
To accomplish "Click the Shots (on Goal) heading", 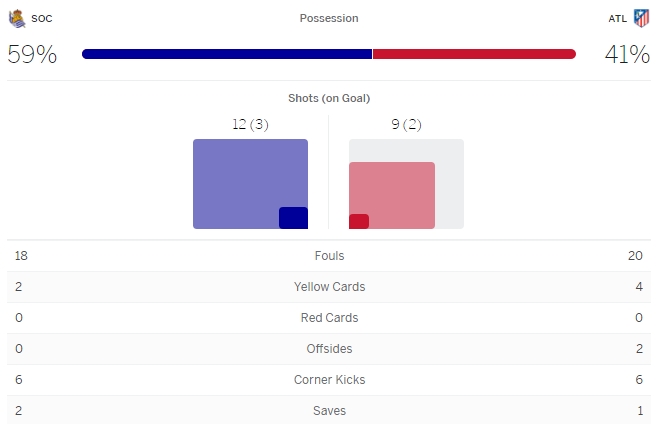I will (x=329, y=98).
